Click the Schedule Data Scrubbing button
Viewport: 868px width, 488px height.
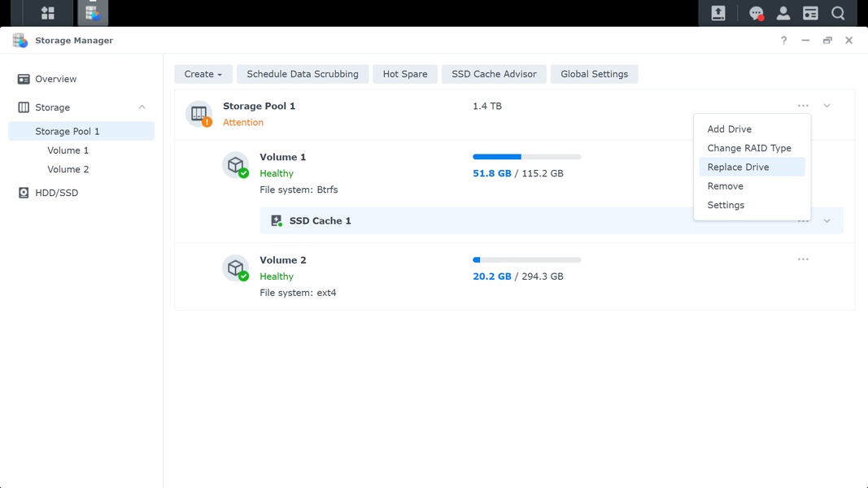(x=303, y=74)
